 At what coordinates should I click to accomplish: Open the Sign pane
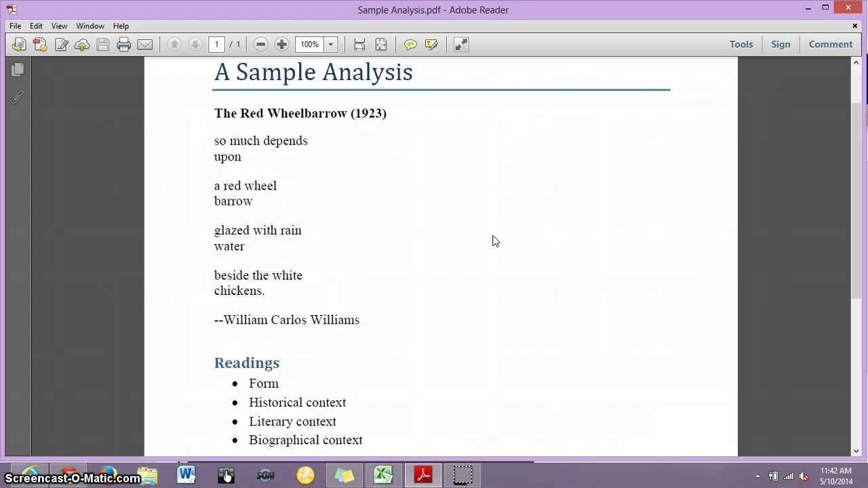tap(781, 44)
